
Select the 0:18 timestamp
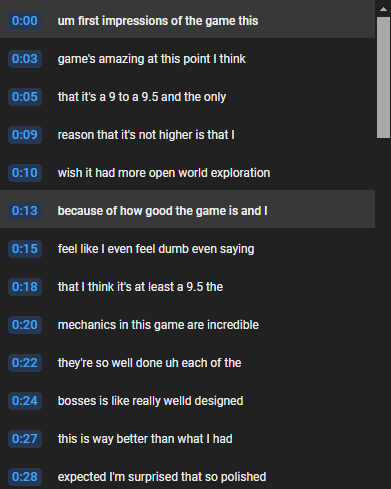(25, 287)
